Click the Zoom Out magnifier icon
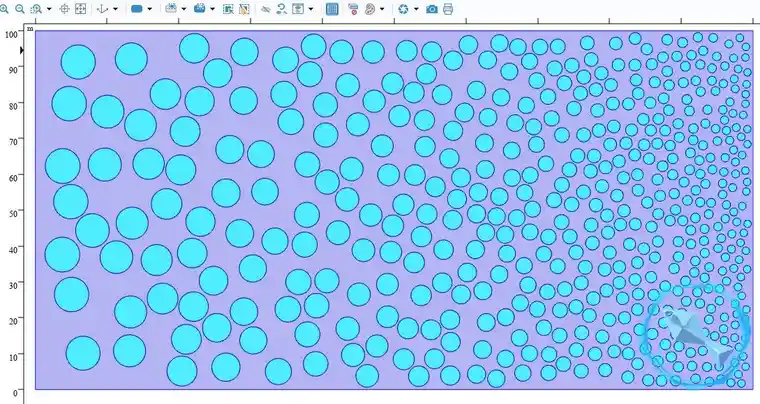 coord(20,9)
